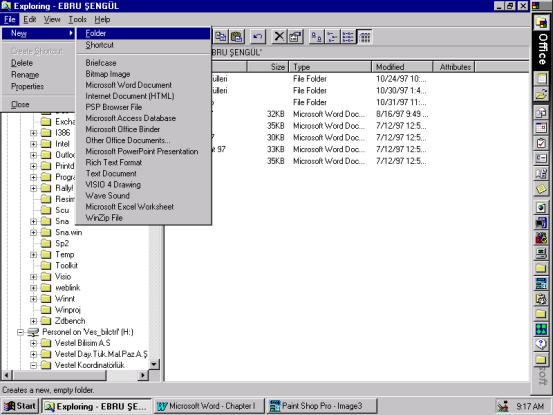Choose Folder from the New submenu
This screenshot has height=415, width=553.
pos(143,33)
